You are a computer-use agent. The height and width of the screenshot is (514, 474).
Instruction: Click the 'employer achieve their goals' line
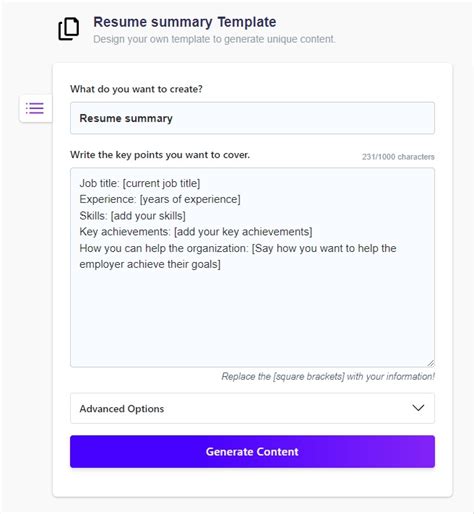click(x=150, y=264)
